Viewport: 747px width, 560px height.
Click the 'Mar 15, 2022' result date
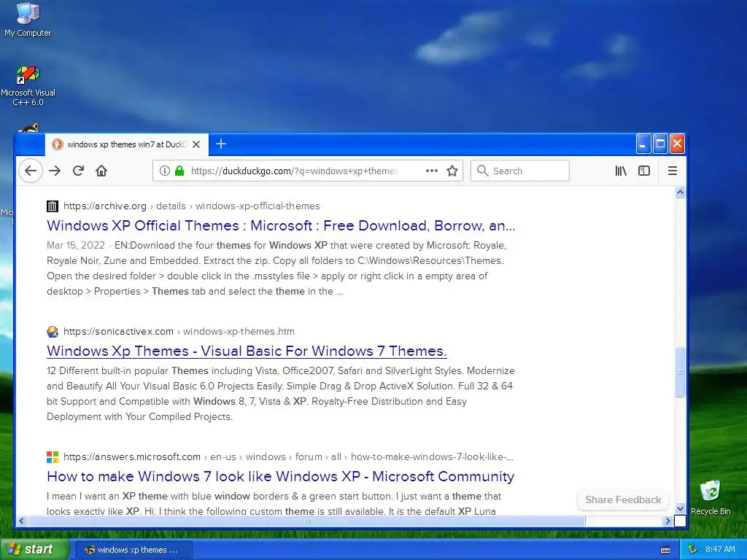(x=76, y=245)
